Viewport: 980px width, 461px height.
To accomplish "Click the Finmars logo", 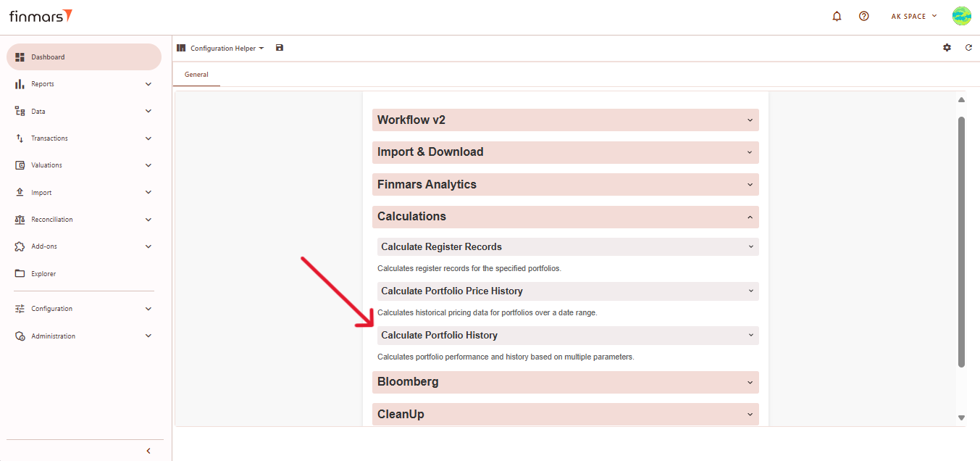I will click(41, 16).
